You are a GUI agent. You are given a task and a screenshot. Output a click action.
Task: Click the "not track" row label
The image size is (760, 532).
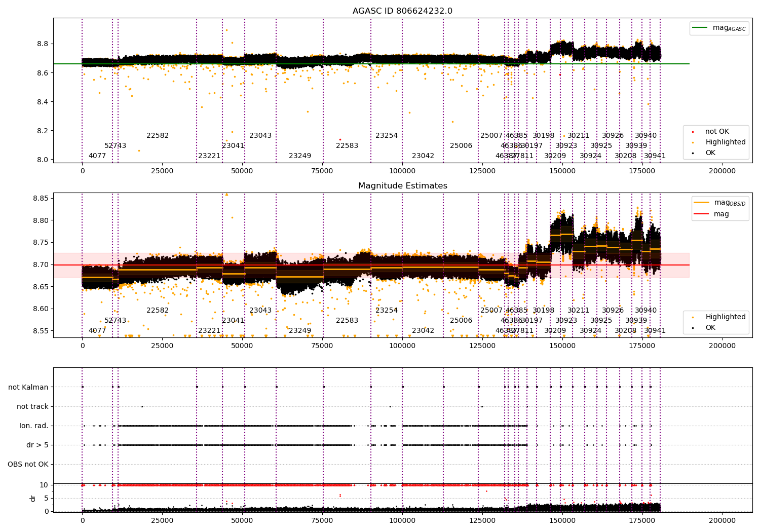click(32, 406)
